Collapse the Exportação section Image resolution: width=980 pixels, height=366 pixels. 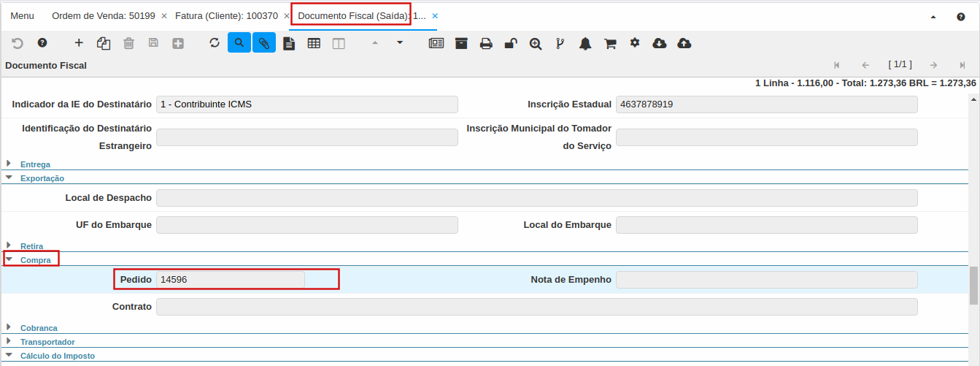tap(42, 178)
